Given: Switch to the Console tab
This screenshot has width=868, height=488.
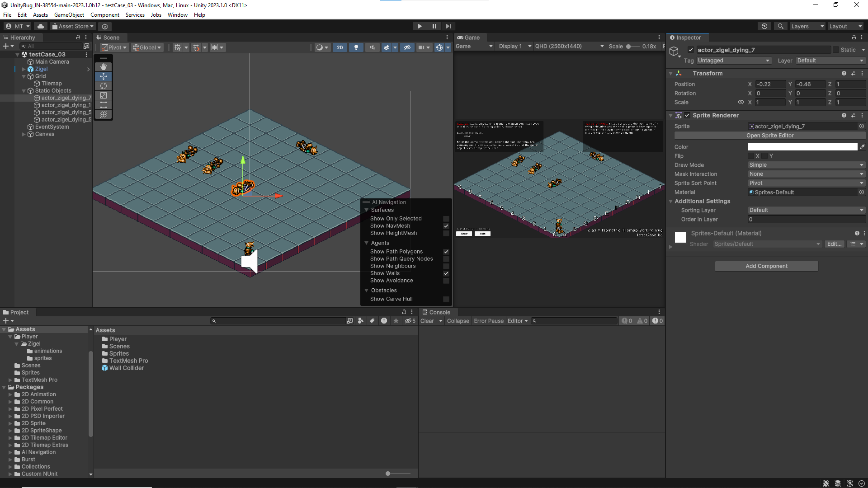Looking at the screenshot, I should [436, 312].
